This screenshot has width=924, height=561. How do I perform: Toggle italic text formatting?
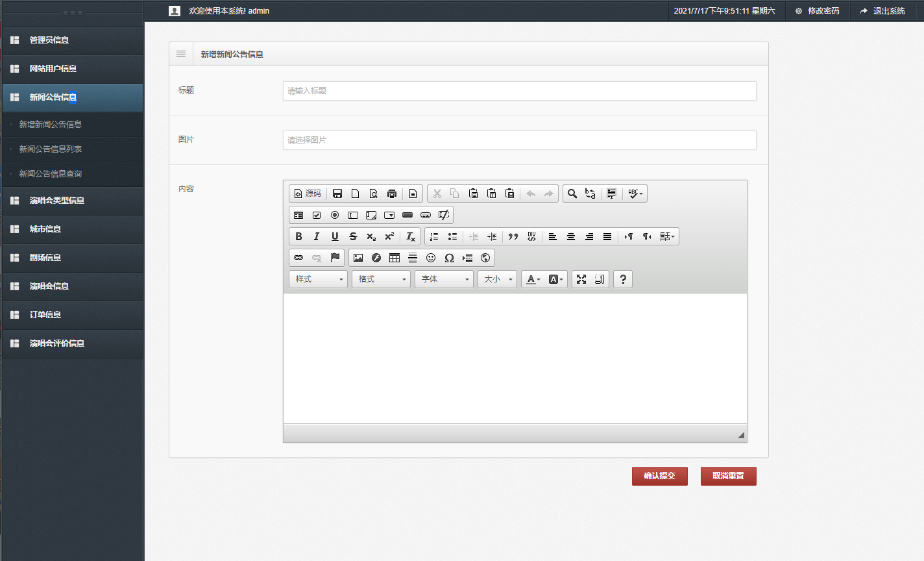(x=317, y=236)
